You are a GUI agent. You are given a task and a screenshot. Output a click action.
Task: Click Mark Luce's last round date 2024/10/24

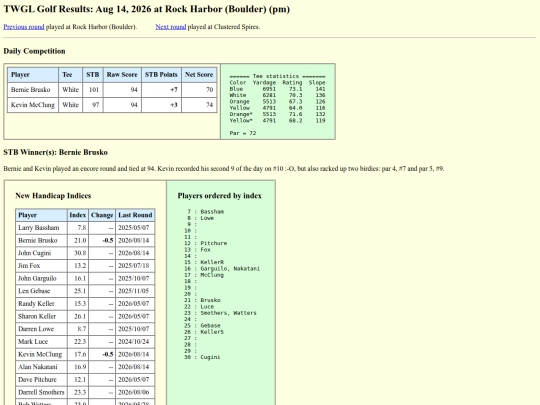click(134, 342)
